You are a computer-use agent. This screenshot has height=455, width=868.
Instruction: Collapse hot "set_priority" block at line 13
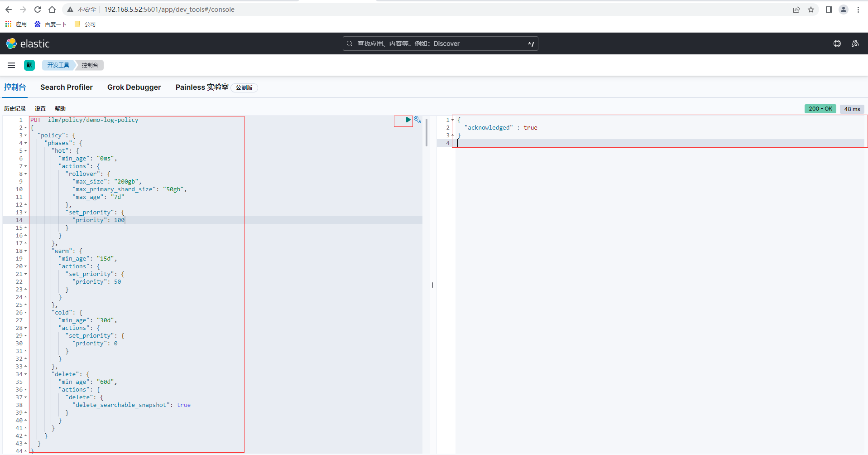coord(25,213)
